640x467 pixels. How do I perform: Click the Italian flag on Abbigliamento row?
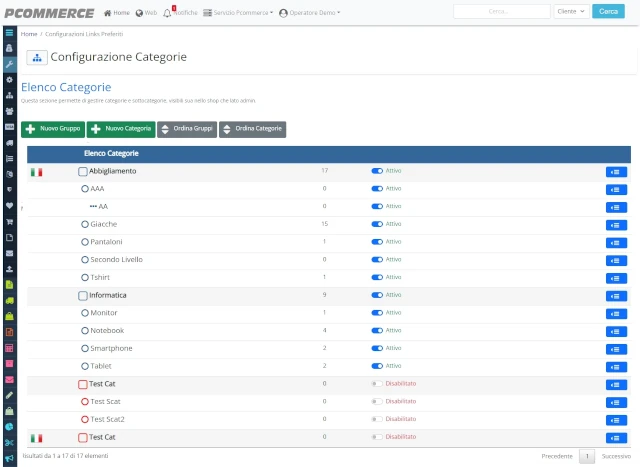click(x=36, y=172)
